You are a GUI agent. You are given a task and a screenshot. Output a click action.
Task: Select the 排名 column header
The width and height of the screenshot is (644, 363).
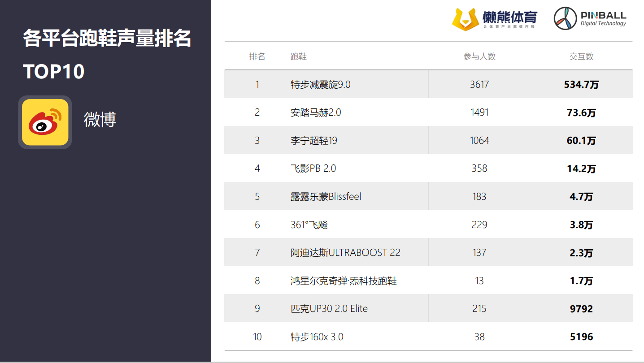(x=257, y=56)
